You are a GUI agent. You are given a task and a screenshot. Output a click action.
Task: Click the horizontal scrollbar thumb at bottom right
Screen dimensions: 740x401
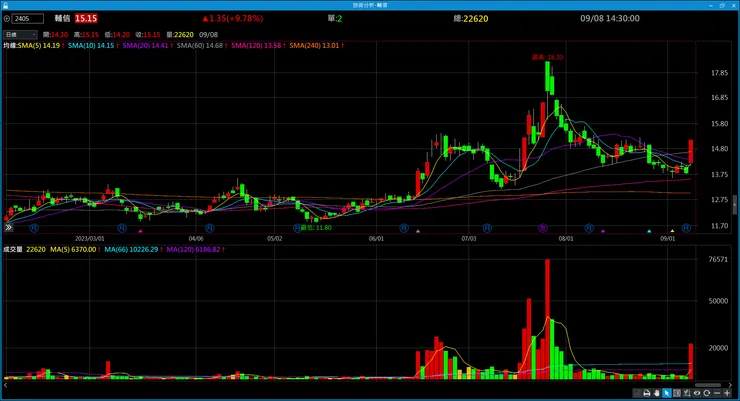tap(708, 385)
